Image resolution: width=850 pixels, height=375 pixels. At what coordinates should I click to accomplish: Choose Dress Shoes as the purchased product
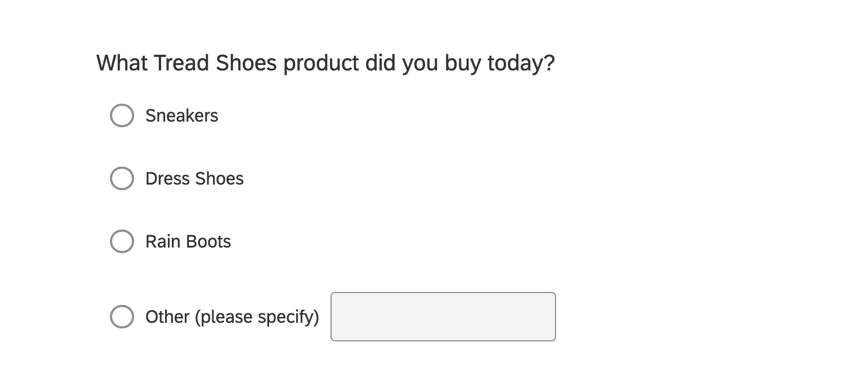click(x=122, y=178)
